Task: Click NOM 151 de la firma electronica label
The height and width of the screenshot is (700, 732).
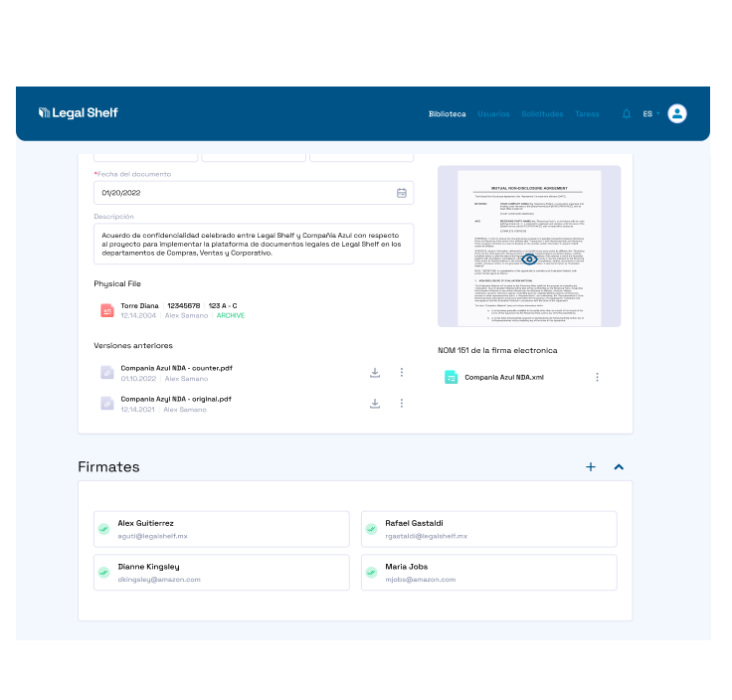Action: pos(497,350)
